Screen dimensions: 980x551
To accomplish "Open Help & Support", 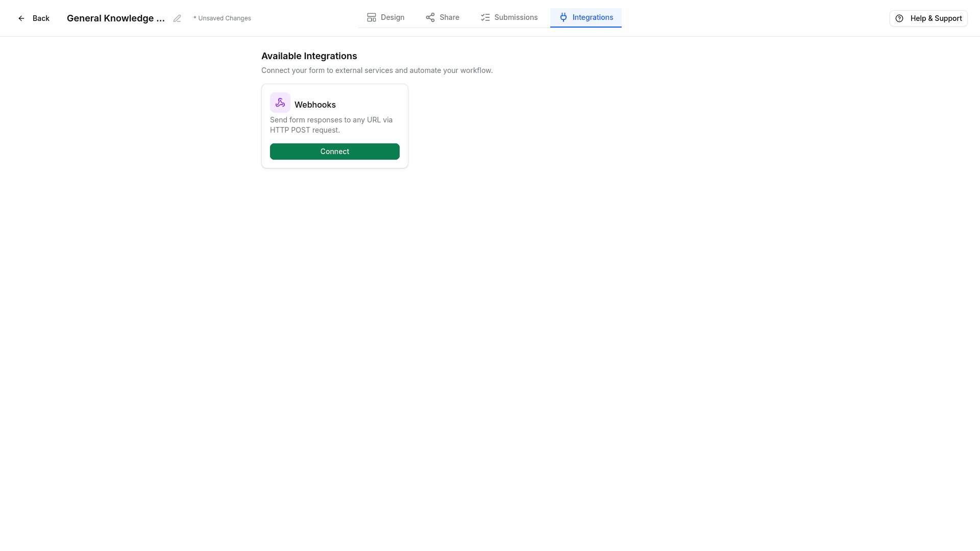I will (928, 18).
